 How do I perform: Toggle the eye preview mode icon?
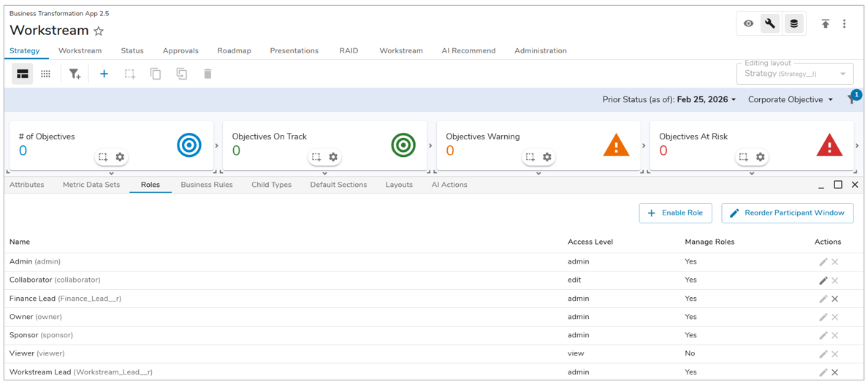[x=748, y=23]
